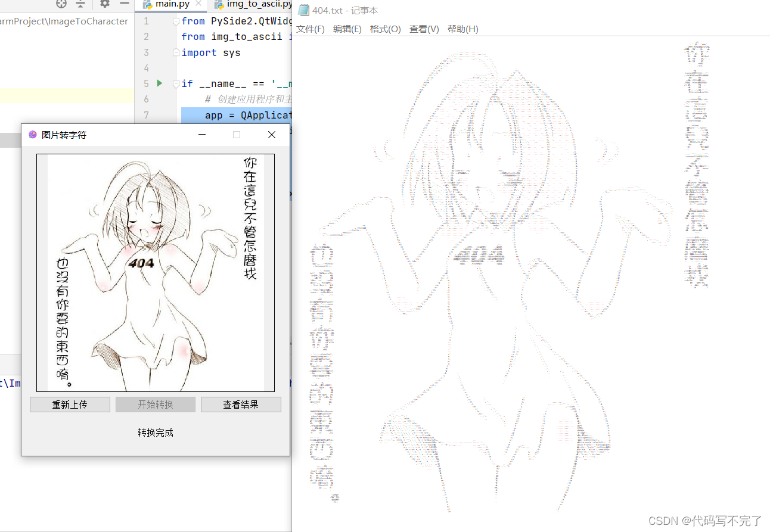Image resolution: width=770 pixels, height=532 pixels.
Task: Click the 'import sys' code line
Action: [211, 52]
